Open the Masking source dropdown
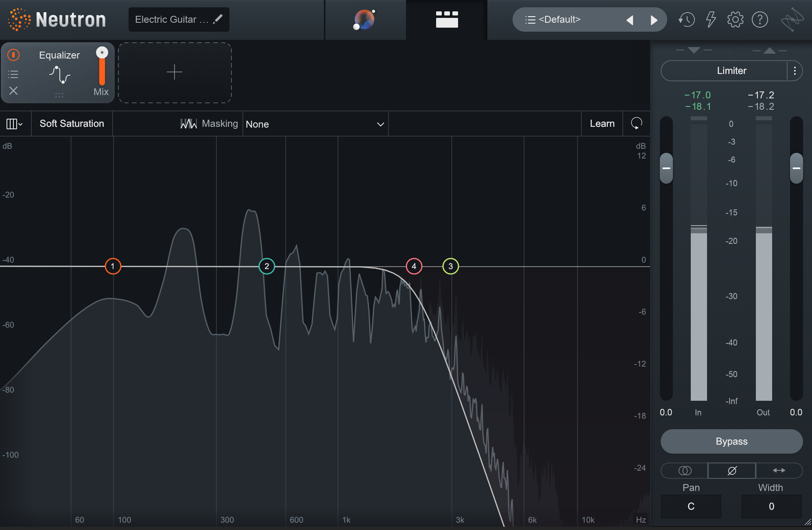The width and height of the screenshot is (812, 530). point(315,124)
